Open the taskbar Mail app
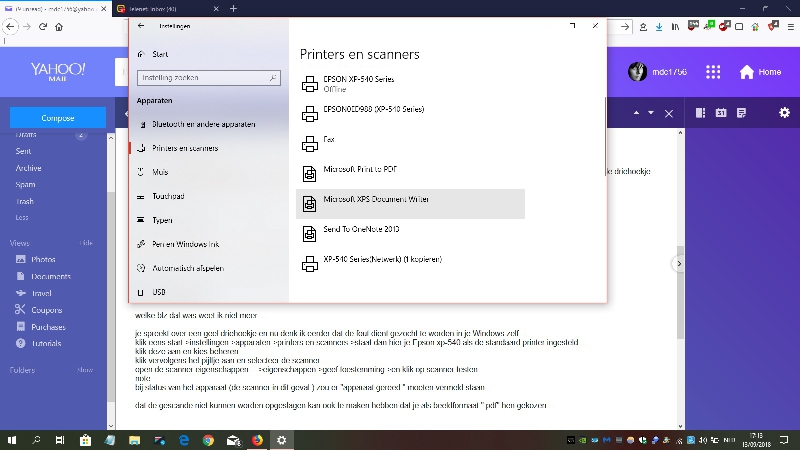800x450 pixels. (233, 440)
